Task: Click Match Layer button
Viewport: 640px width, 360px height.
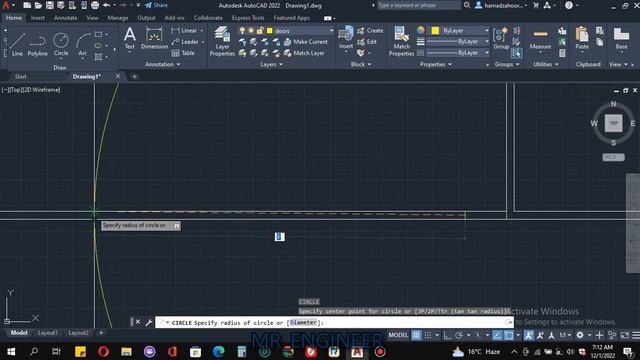Action: (304, 53)
